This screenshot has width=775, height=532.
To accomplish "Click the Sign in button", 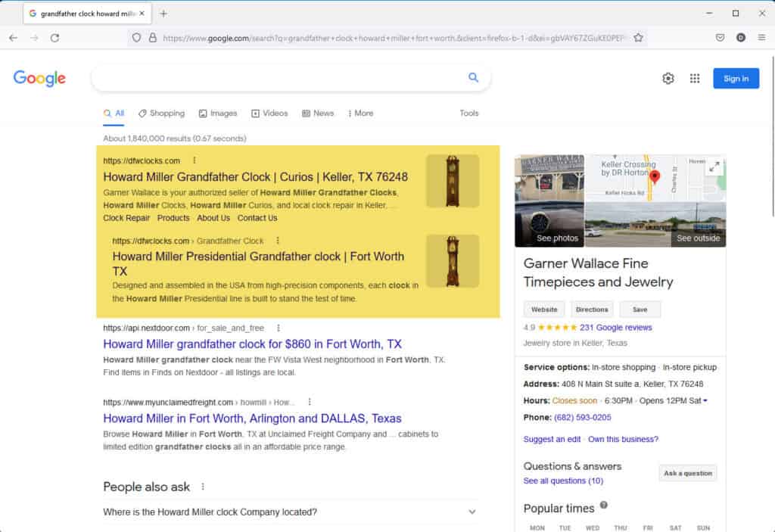I will 736,78.
